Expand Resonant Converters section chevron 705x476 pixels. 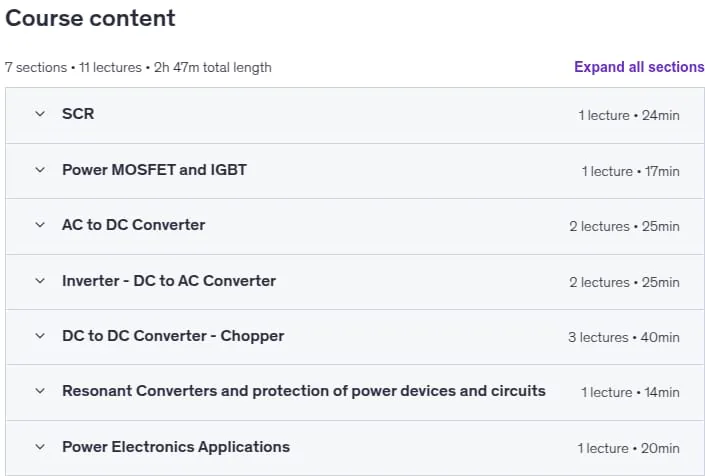tap(40, 391)
